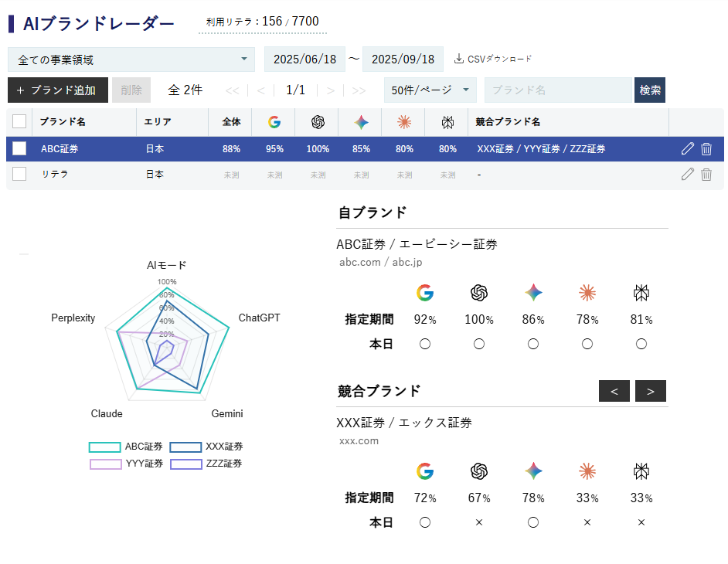The width and height of the screenshot is (728, 564).
Task: Click the CSVダウンロード download icon
Action: coord(459,59)
